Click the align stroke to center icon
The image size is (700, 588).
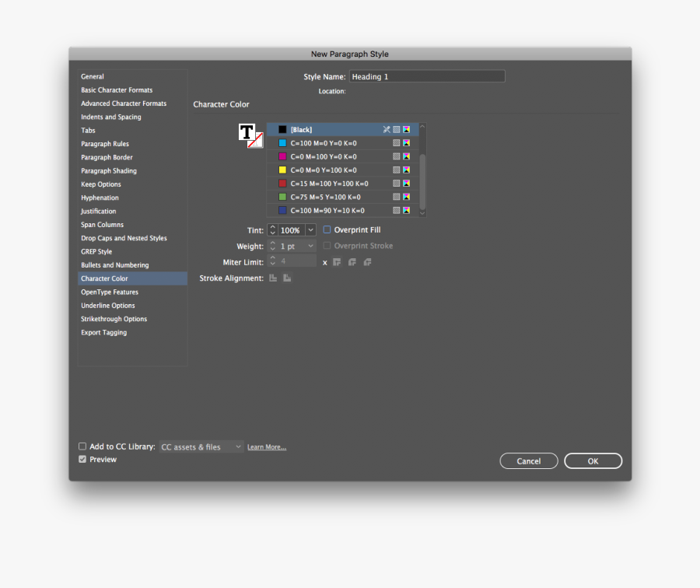point(272,278)
